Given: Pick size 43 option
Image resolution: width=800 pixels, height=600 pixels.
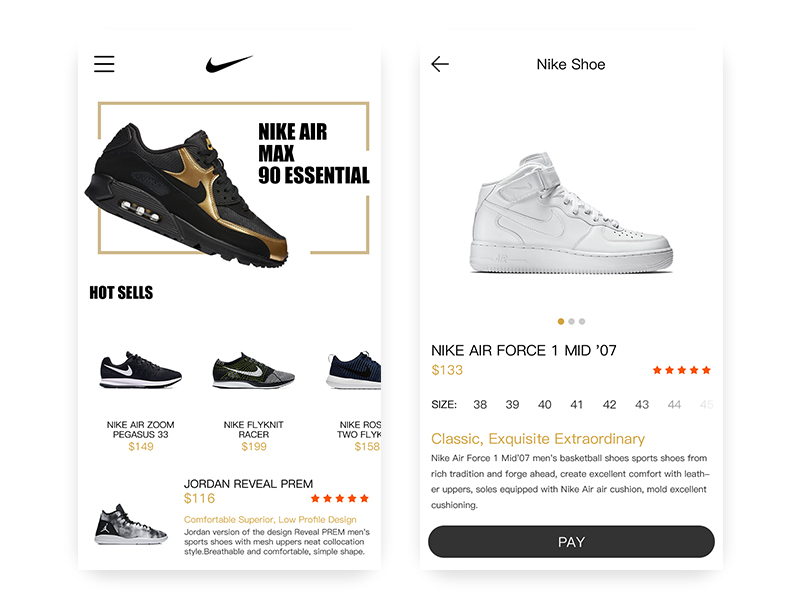Looking at the screenshot, I should (642, 405).
